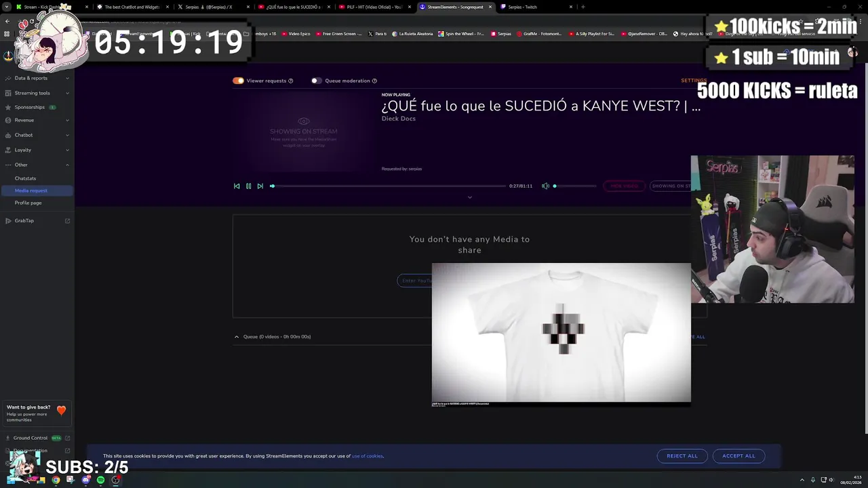The image size is (868, 488).
Task: Close the StreamElements Songrequest tab
Action: point(490,7)
